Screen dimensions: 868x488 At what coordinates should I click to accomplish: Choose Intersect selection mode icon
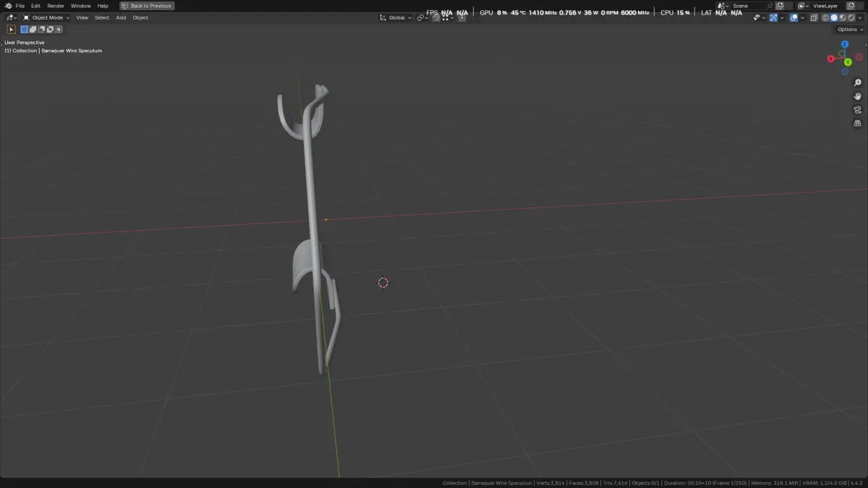[x=59, y=30]
